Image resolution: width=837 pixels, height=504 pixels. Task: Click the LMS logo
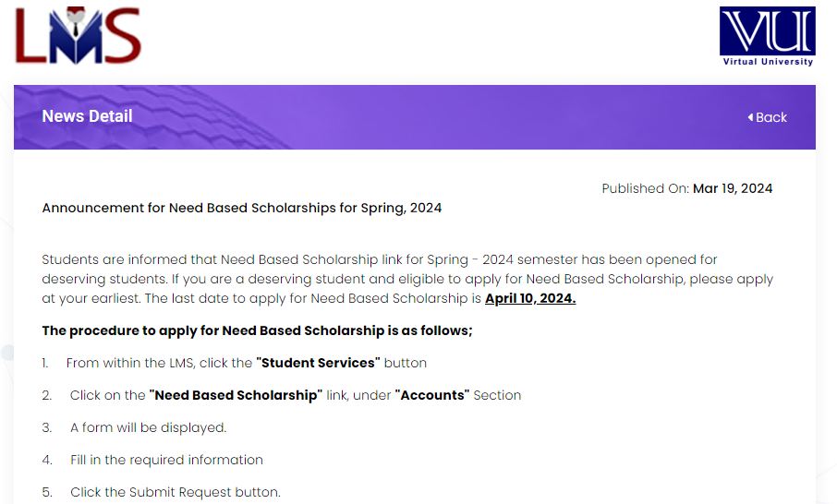coord(79,35)
